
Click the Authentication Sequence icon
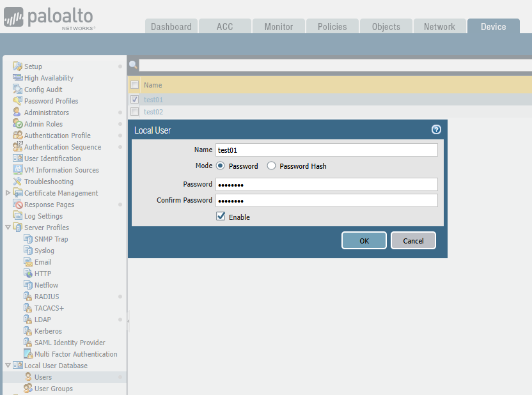point(18,146)
